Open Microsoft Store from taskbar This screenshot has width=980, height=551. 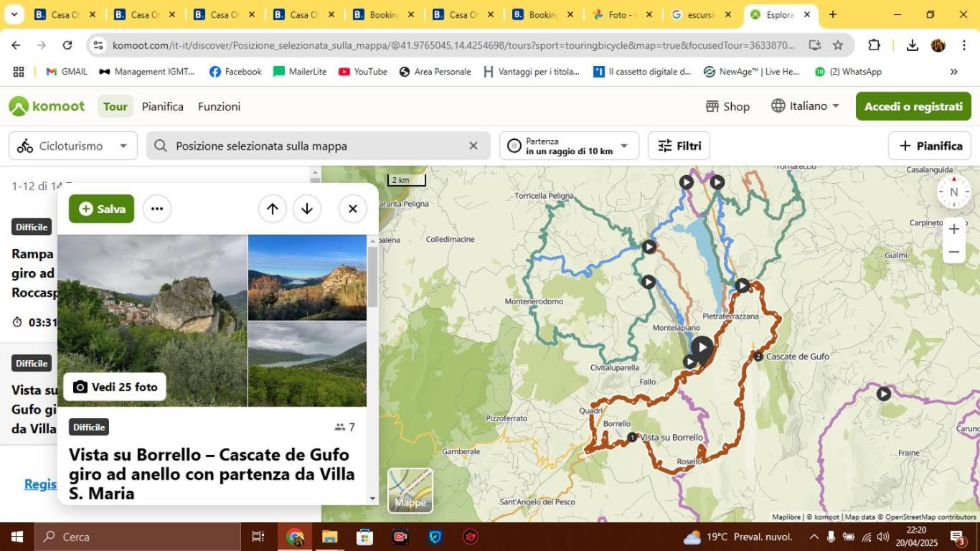point(364,537)
